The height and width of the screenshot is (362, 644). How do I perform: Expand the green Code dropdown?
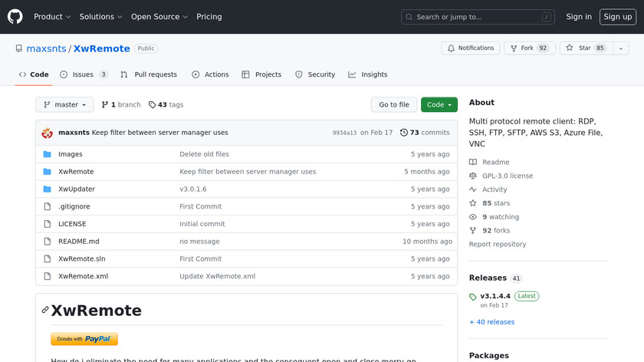click(439, 105)
